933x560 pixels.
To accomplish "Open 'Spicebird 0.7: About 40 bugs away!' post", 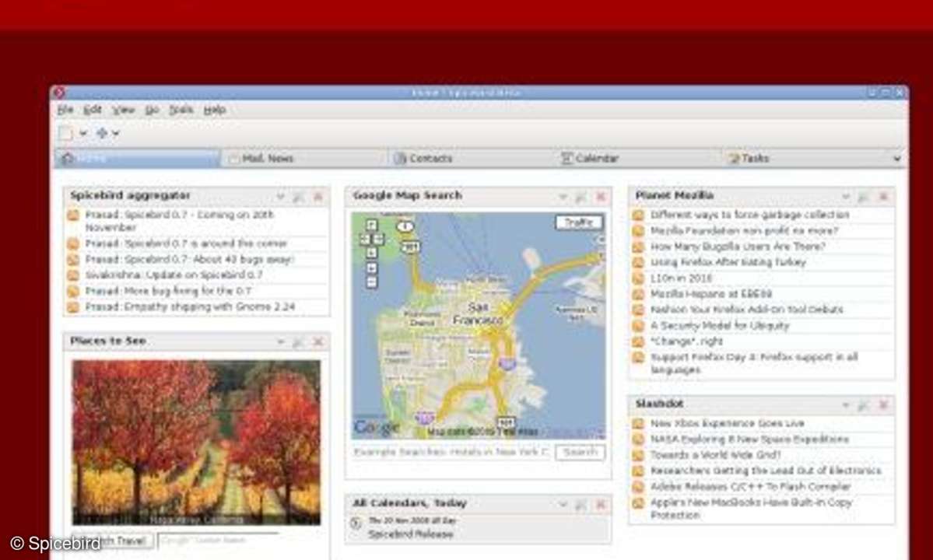I will click(x=190, y=260).
